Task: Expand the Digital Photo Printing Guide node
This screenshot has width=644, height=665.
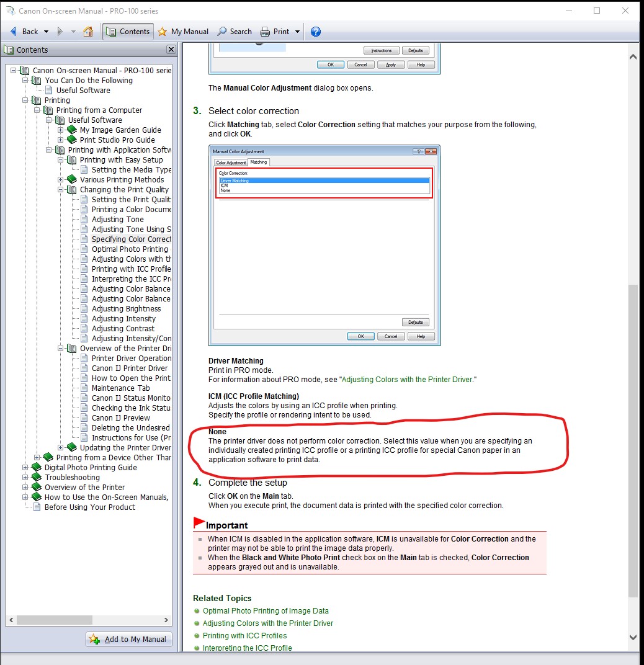Action: 25,468
